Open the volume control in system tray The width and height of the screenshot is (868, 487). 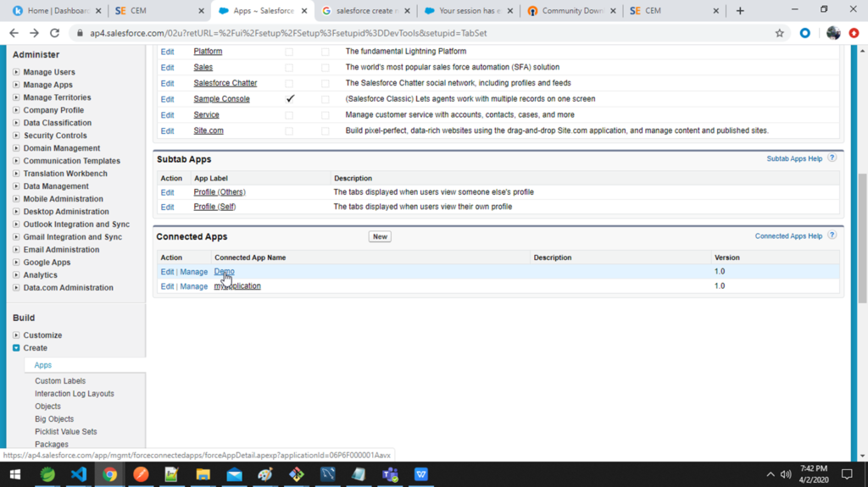786,474
